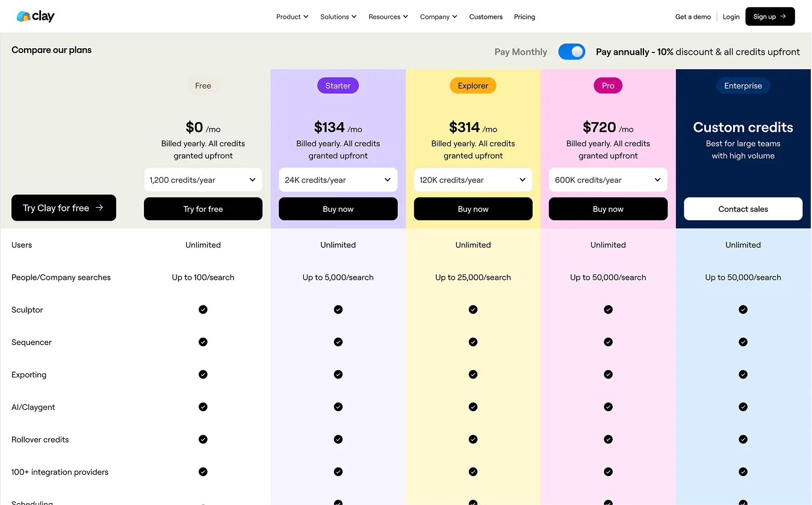The width and height of the screenshot is (812, 505).
Task: Select the Pay annually billing option
Action: [698, 52]
